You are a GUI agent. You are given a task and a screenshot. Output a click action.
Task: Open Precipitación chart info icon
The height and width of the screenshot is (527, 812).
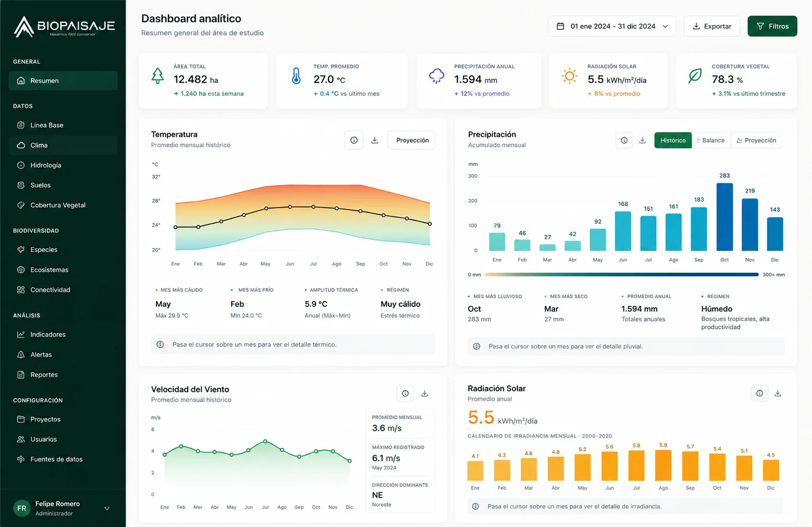[x=624, y=140]
